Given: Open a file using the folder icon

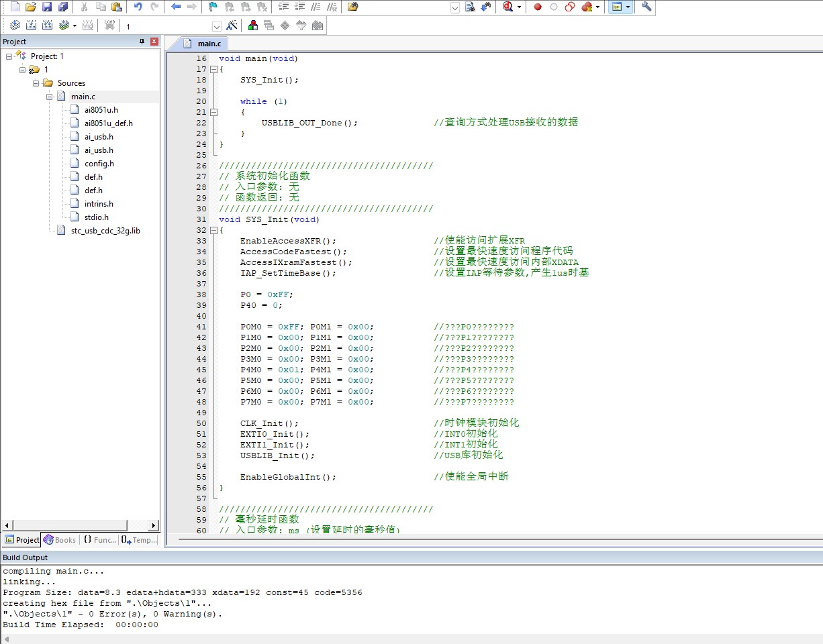Looking at the screenshot, I should (x=31, y=7).
